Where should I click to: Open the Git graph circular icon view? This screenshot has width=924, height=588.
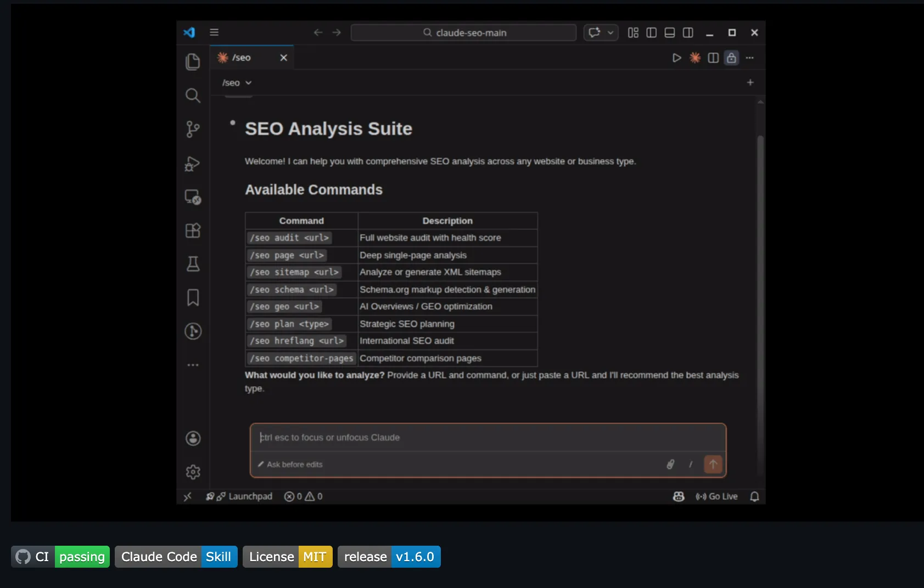click(x=193, y=331)
